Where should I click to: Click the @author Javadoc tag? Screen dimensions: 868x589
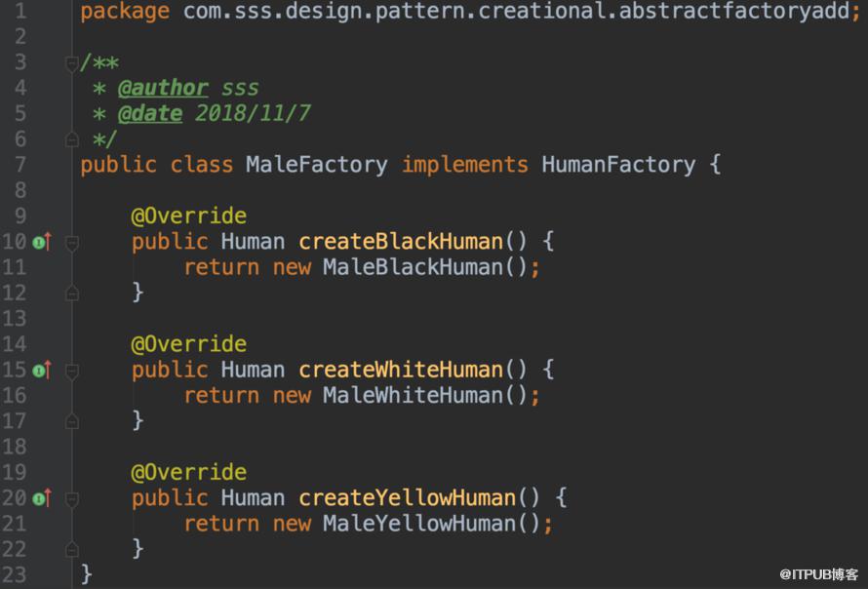click(163, 88)
